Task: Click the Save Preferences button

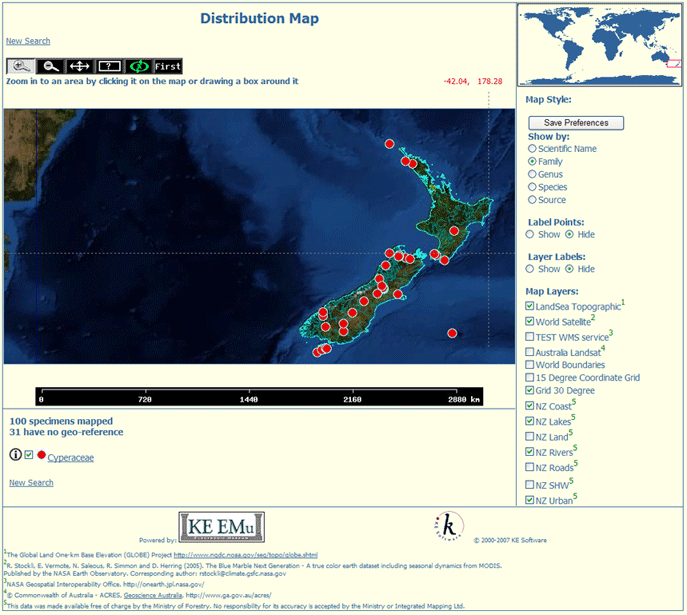Action: pyautogui.click(x=575, y=123)
